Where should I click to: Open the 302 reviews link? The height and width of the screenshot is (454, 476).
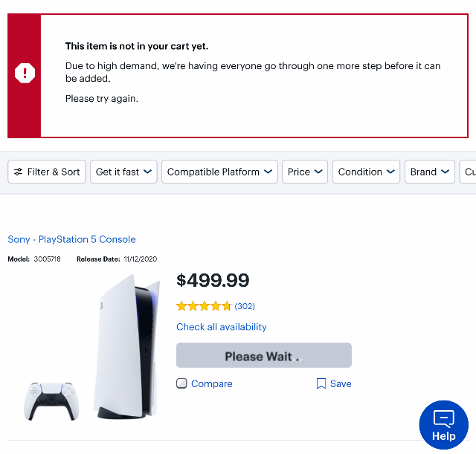245,306
